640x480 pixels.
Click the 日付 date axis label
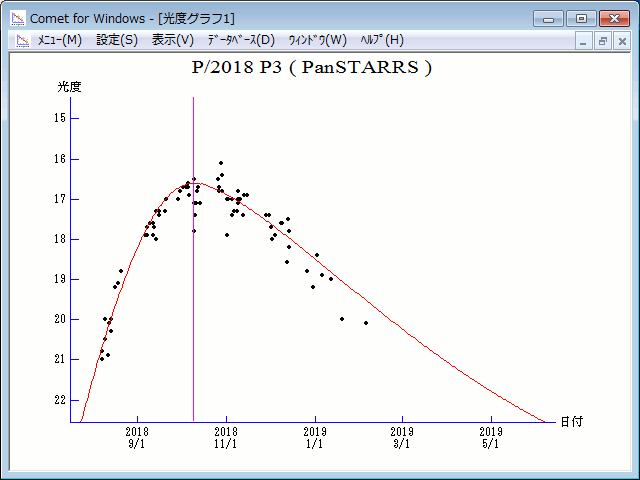click(571, 422)
